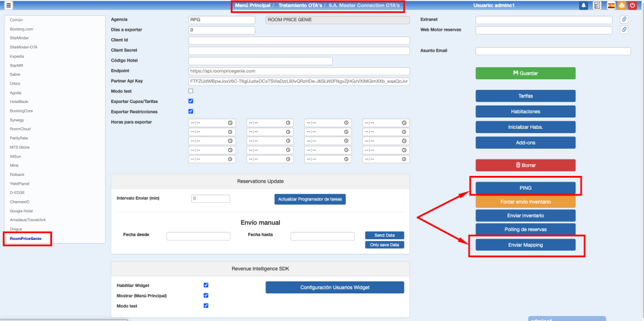Image resolution: width=644 pixels, height=321 pixels.
Task: Open clock picker in top-right export hour field
Action: [404, 122]
